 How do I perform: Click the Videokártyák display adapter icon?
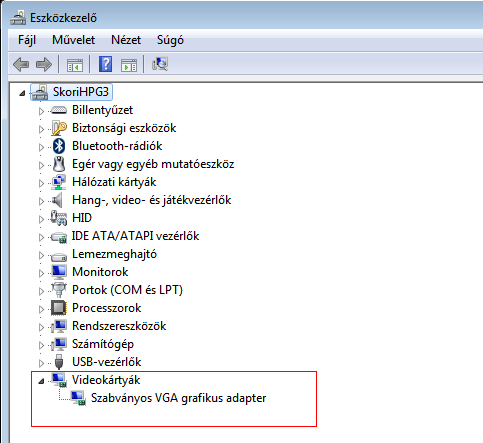(59, 380)
